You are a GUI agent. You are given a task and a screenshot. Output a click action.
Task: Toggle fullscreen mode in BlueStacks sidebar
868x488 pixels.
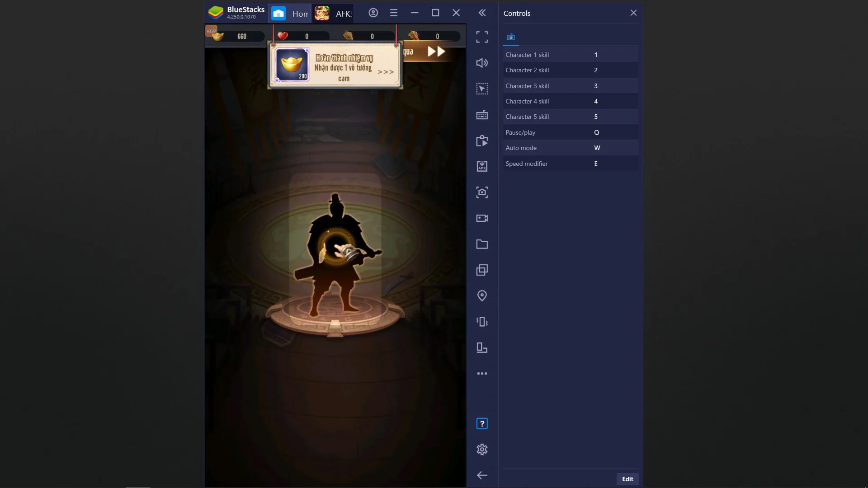(482, 37)
